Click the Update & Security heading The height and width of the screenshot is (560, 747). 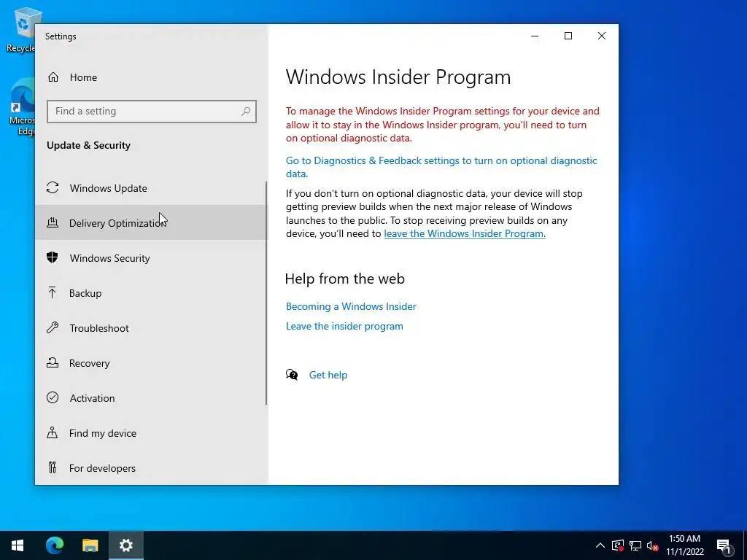88,145
